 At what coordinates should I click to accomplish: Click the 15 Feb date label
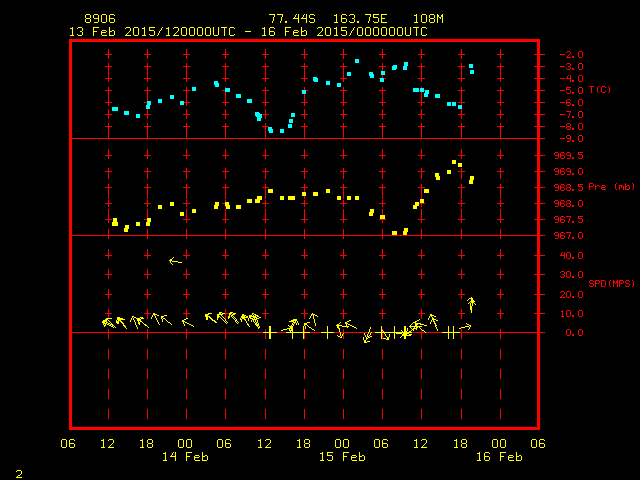coord(342,457)
